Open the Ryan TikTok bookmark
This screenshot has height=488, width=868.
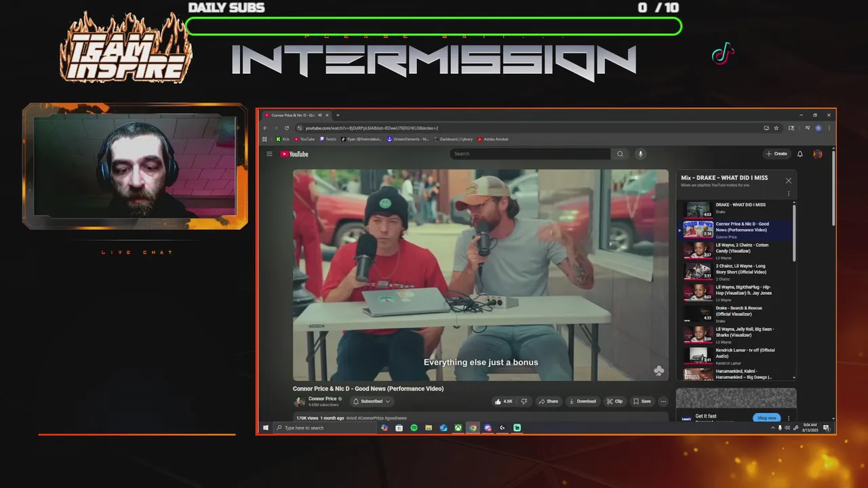(x=361, y=139)
